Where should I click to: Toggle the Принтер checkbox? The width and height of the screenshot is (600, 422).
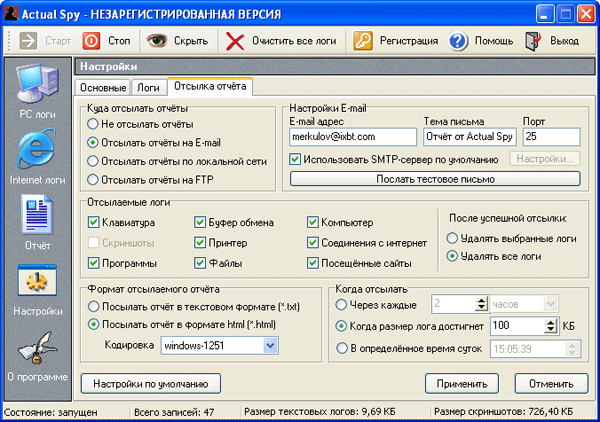200,243
